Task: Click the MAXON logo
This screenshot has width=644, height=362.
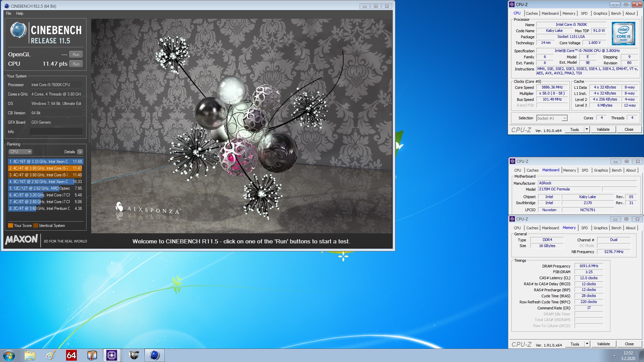Action: pyautogui.click(x=21, y=239)
